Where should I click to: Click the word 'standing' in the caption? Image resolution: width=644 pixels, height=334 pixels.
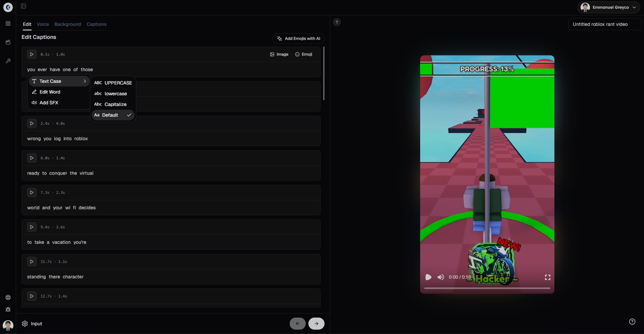(37, 277)
